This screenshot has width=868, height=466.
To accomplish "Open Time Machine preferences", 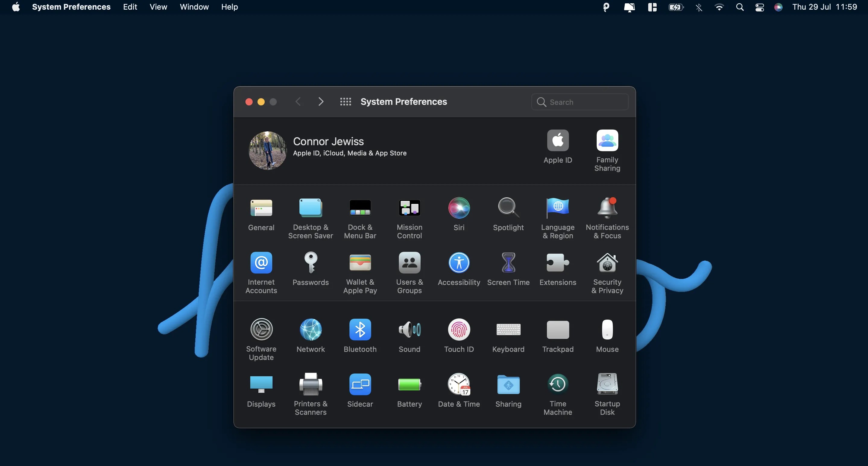I will 558,394.
